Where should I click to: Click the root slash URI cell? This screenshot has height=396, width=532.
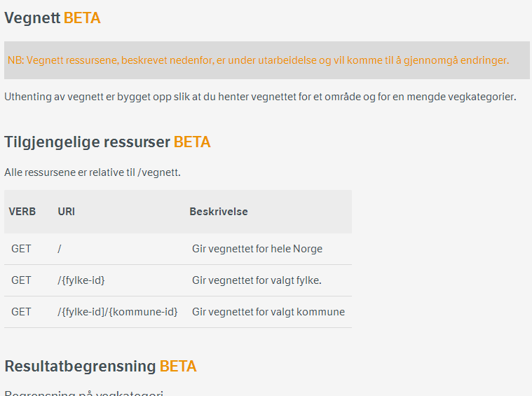click(x=60, y=249)
